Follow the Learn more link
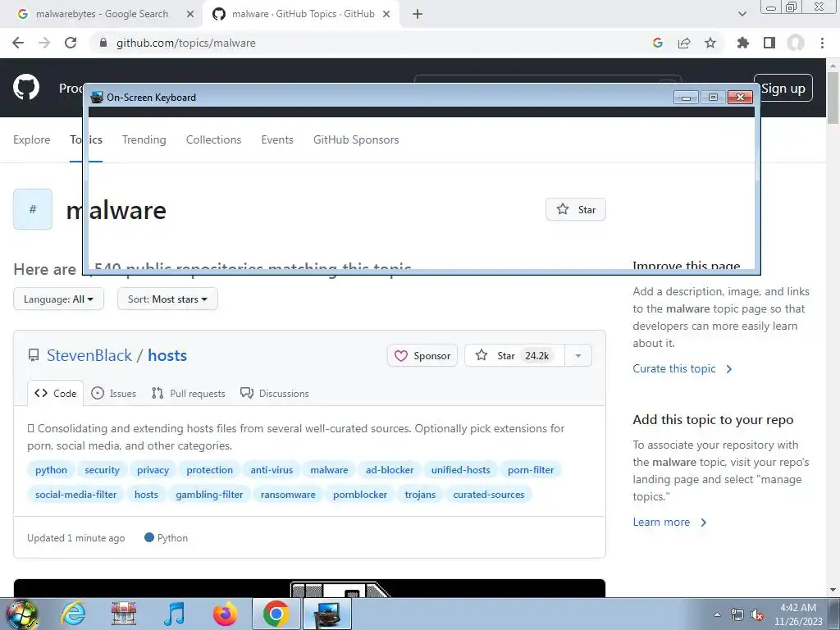 coord(669,522)
